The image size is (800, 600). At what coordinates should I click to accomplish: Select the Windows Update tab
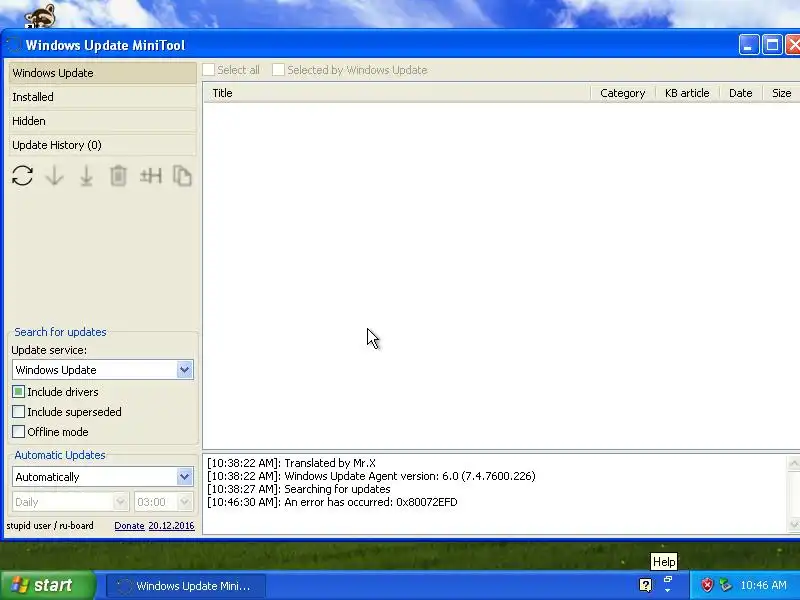pos(102,73)
